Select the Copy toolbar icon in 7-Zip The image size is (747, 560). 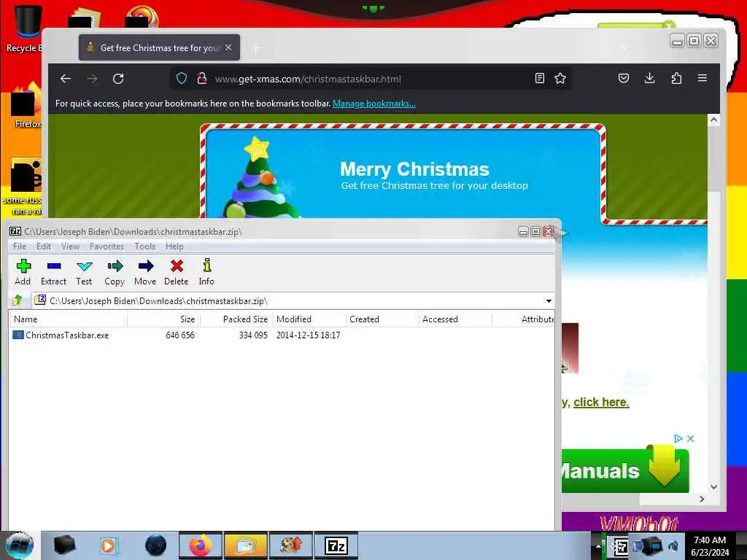pos(115,272)
